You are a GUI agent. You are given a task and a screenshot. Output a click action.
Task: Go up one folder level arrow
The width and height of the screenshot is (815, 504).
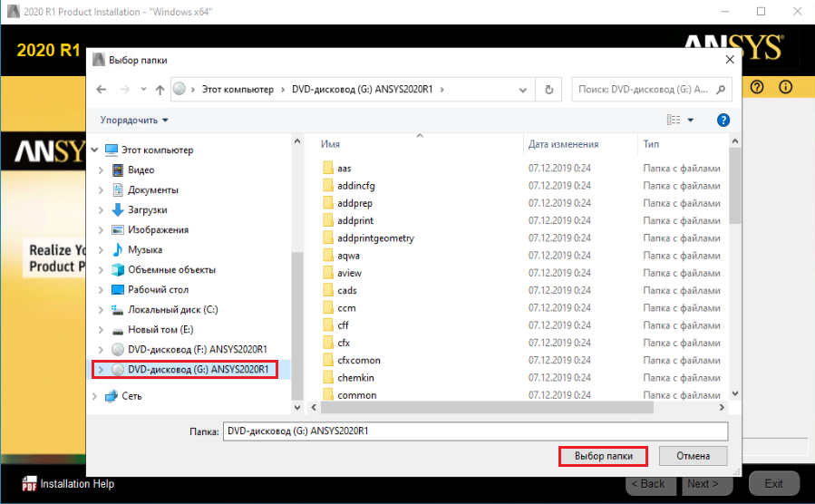160,90
